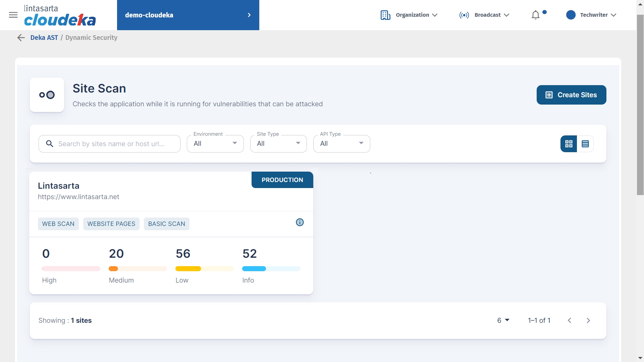This screenshot has width=644, height=362.
Task: Click the Site Scan logo icon
Action: tap(47, 95)
